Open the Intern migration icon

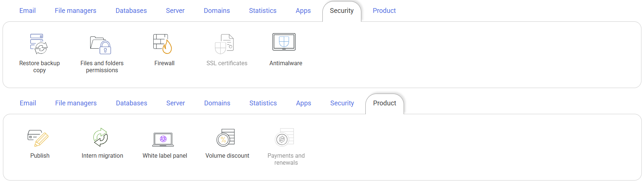[x=100, y=137]
